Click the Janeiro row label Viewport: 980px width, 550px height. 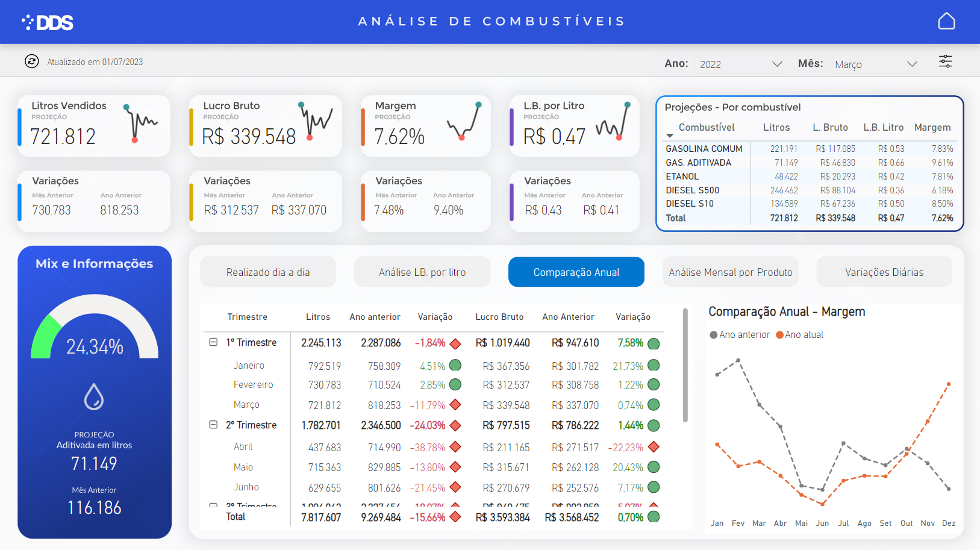coord(249,366)
